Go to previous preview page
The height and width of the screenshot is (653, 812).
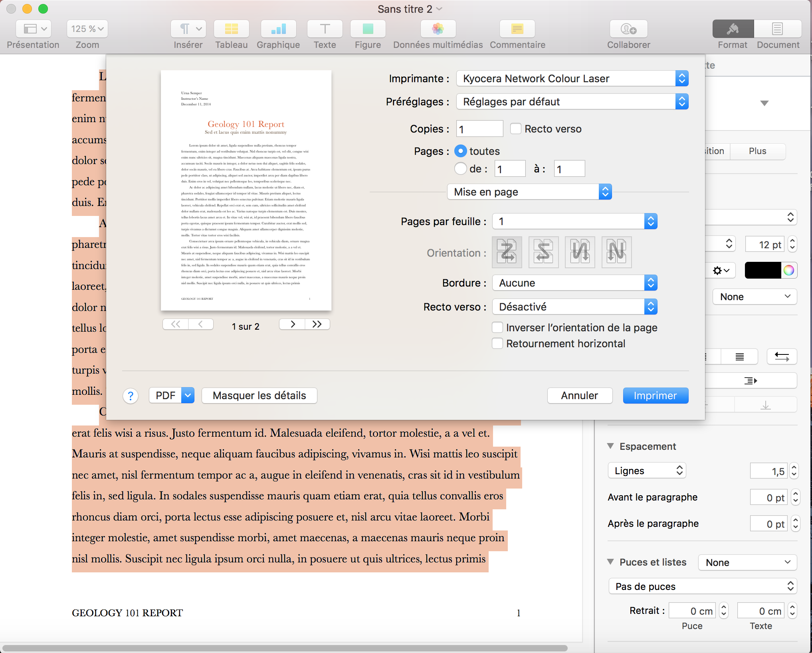(x=201, y=324)
